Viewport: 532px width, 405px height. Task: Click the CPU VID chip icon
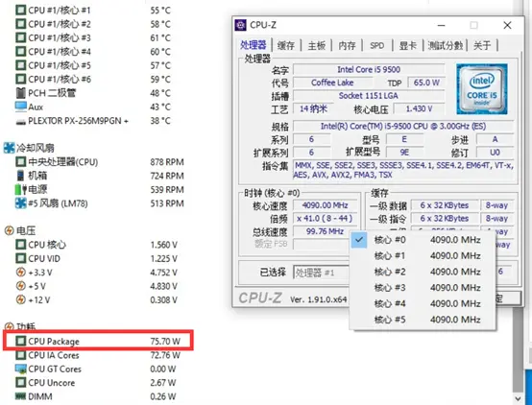(21, 258)
